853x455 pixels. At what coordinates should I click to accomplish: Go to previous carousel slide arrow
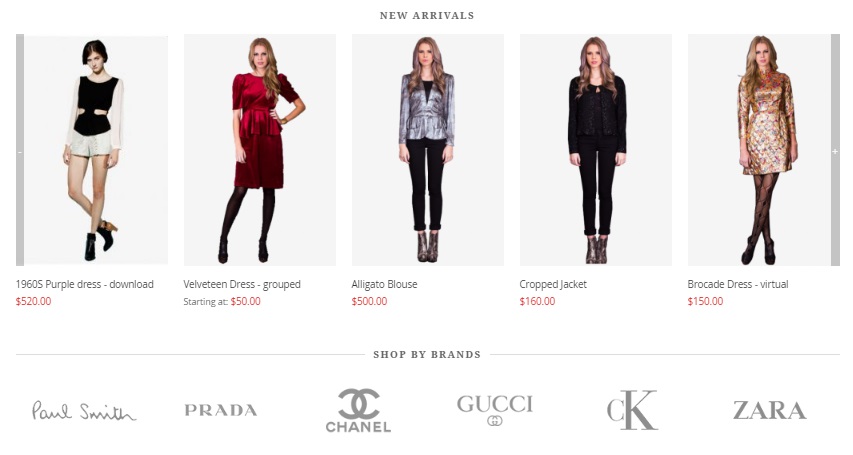(20, 150)
